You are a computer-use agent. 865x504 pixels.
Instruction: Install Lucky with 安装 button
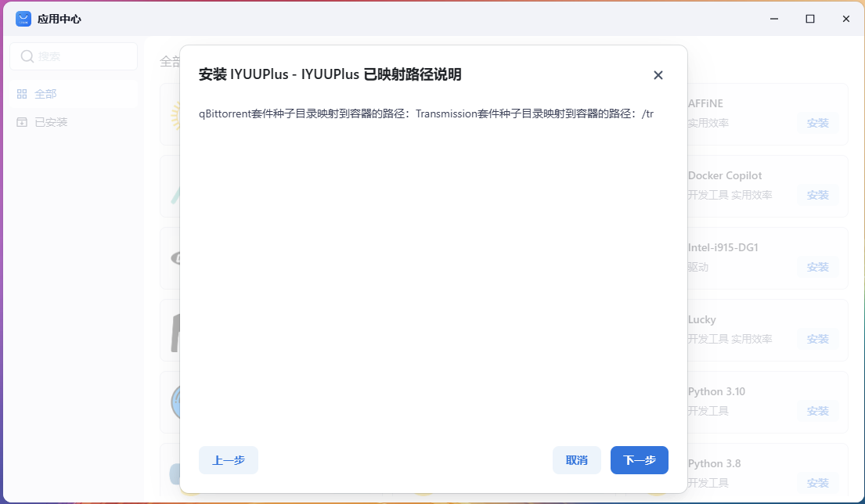(817, 339)
